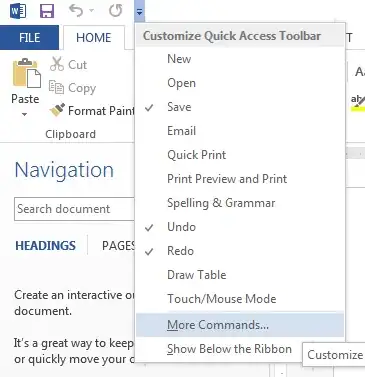365x377 pixels.
Task: Enable Touch/Mouse Mode option
Action: (240, 299)
